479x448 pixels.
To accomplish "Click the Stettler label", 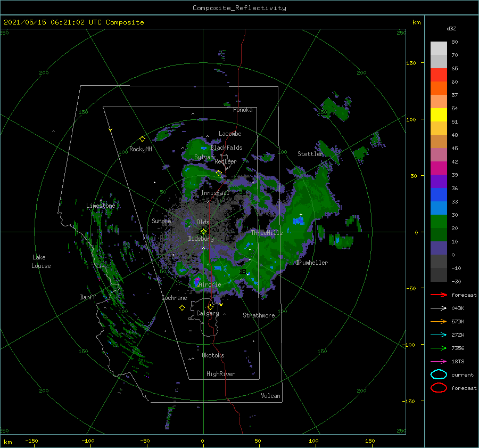I will [x=310, y=154].
